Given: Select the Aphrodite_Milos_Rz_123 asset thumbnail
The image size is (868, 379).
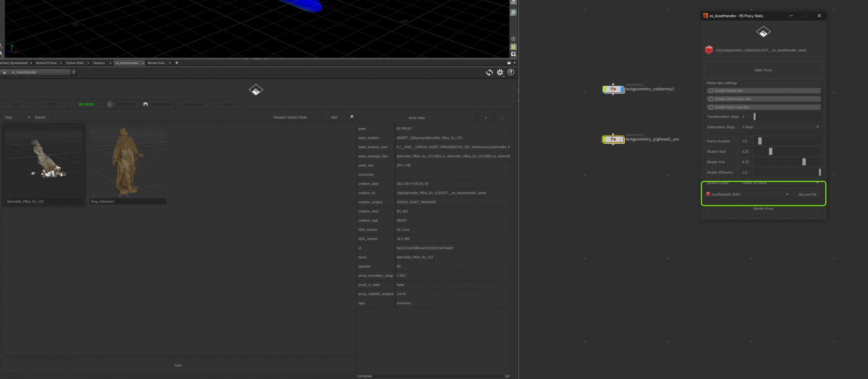Looking at the screenshot, I should click(43, 163).
